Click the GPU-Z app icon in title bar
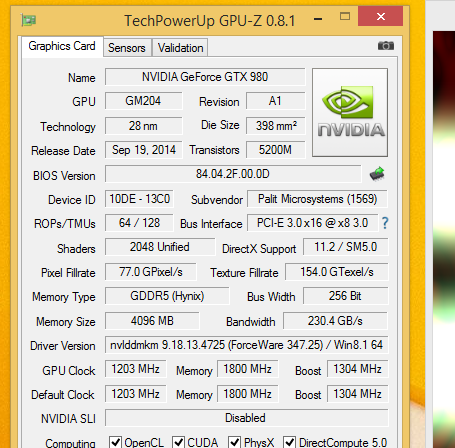This screenshot has height=448, width=455. point(29,20)
